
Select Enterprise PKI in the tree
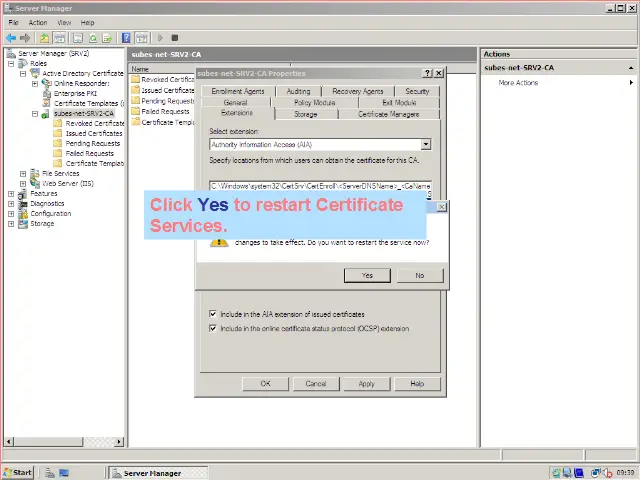tap(75, 93)
